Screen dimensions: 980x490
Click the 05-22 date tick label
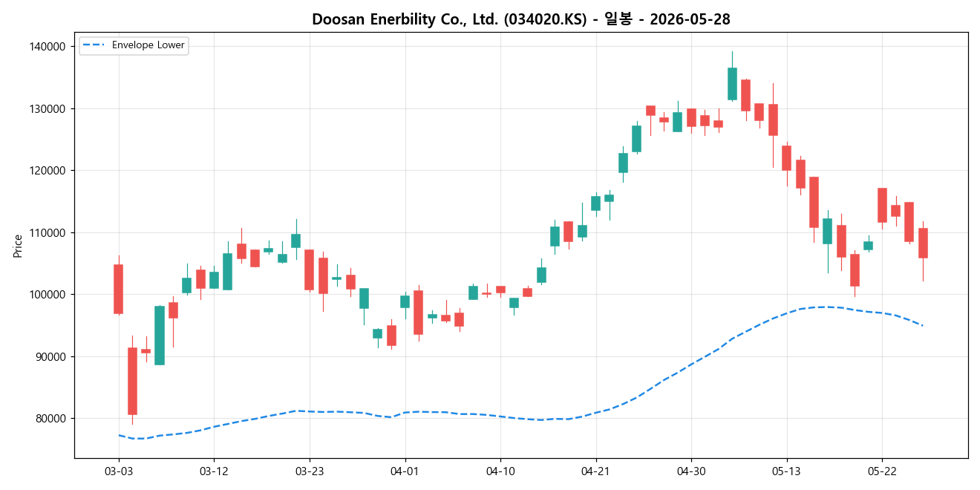click(x=882, y=471)
